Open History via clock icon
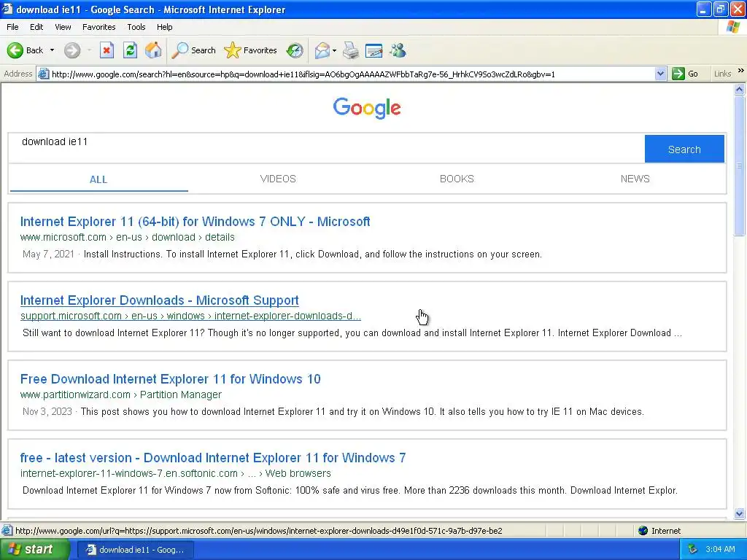The image size is (747, 560). pyautogui.click(x=295, y=50)
